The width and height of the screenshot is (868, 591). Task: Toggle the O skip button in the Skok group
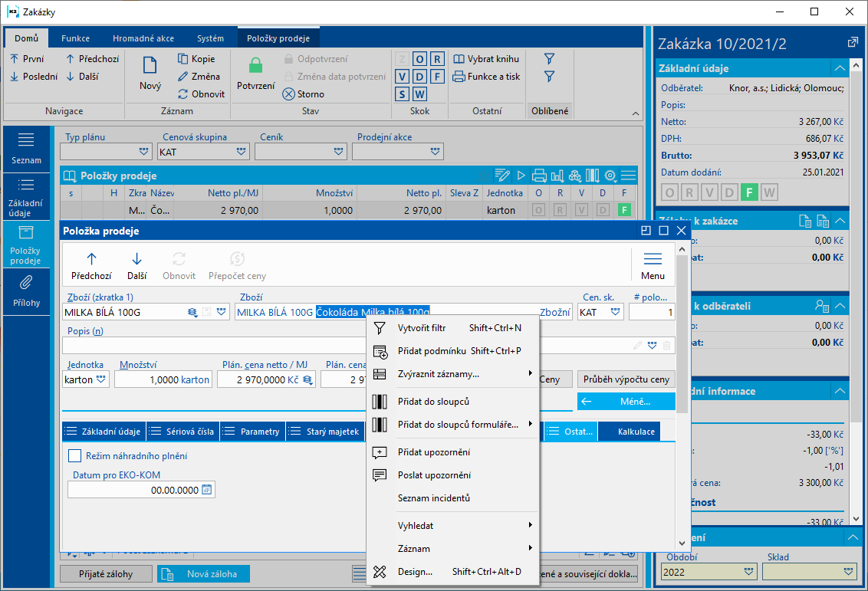[419, 59]
